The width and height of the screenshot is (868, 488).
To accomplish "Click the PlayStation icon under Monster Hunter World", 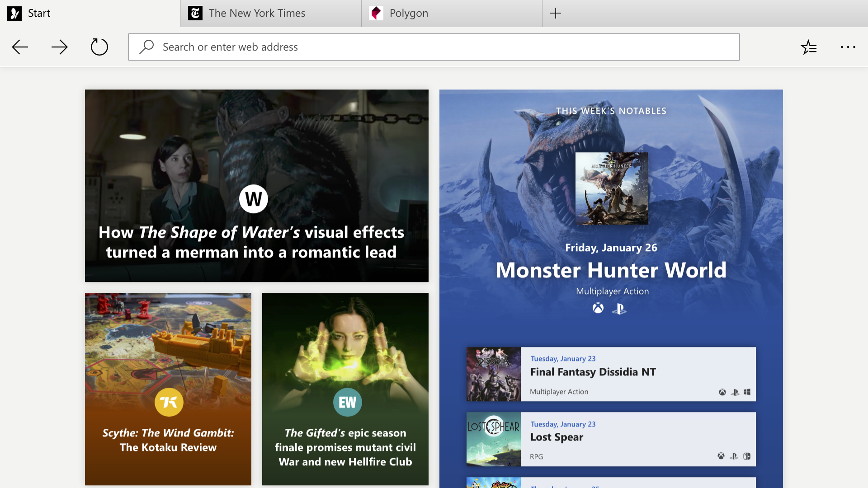I will pos(619,309).
